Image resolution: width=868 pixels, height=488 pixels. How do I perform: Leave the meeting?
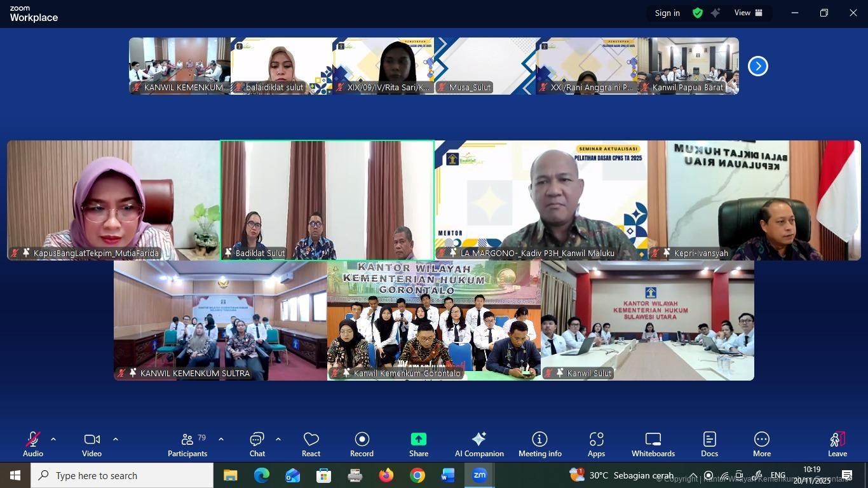pos(837,444)
